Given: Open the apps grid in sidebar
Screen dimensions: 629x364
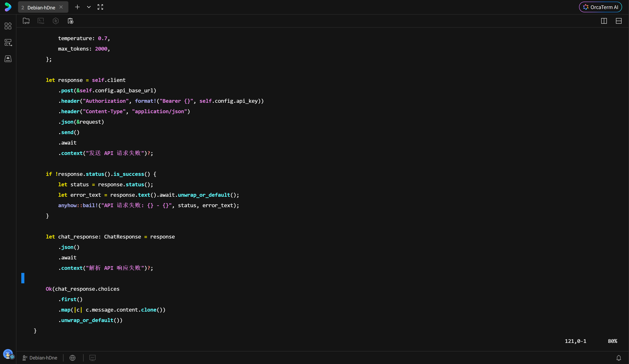Looking at the screenshot, I should 8,26.
